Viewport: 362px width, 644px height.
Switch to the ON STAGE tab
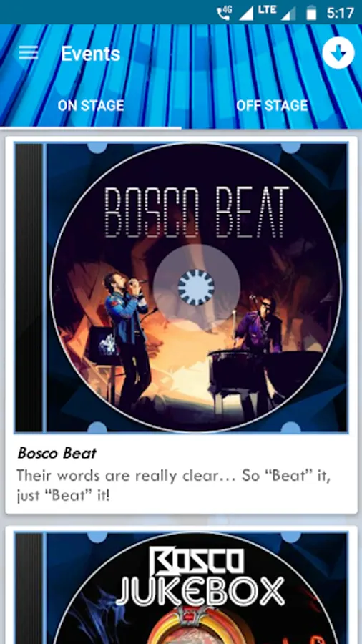(91, 106)
